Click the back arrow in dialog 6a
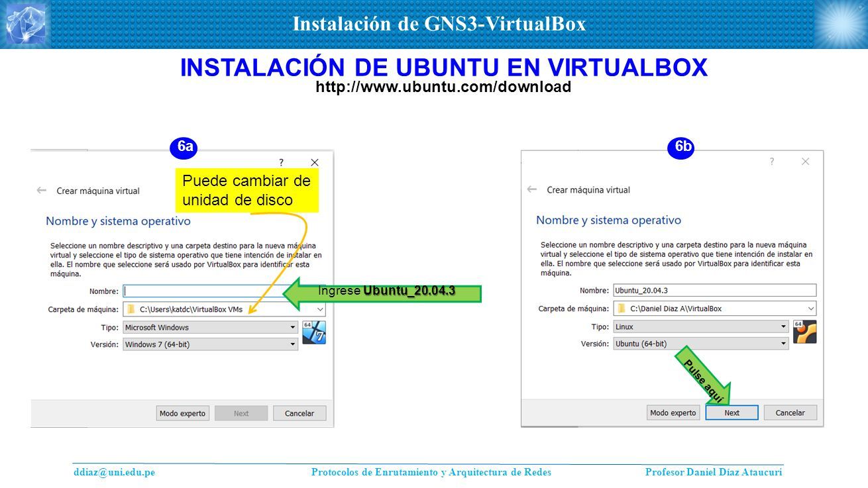Image resolution: width=868 pixels, height=488 pixels. [42, 191]
